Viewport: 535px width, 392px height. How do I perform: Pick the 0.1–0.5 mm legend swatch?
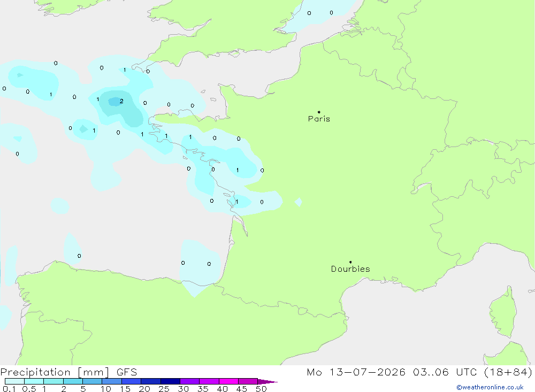(x=14, y=381)
